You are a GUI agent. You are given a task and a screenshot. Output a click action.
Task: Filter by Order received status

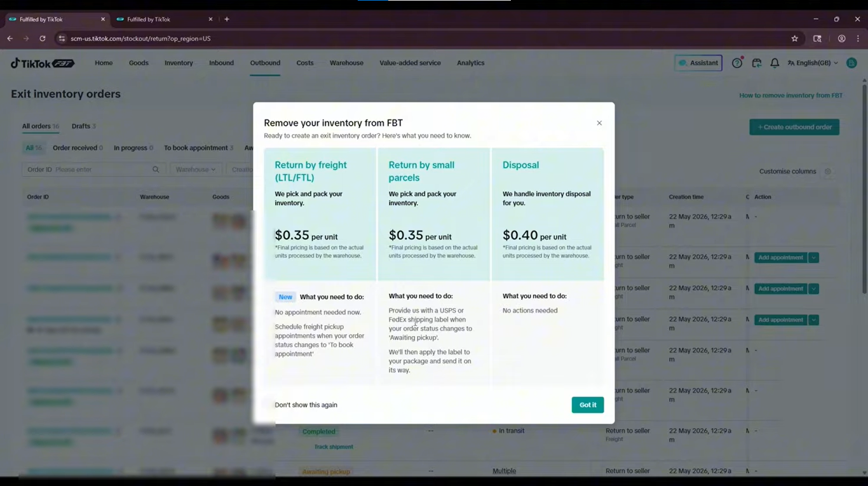[x=78, y=148]
